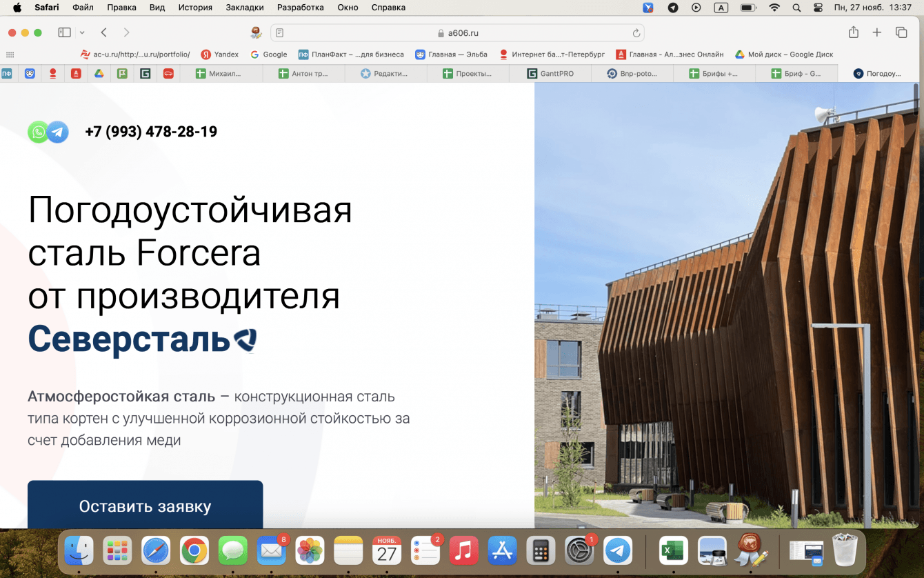Click the Wi-Fi status icon
Image resolution: width=924 pixels, height=578 pixels.
pyautogui.click(x=774, y=8)
